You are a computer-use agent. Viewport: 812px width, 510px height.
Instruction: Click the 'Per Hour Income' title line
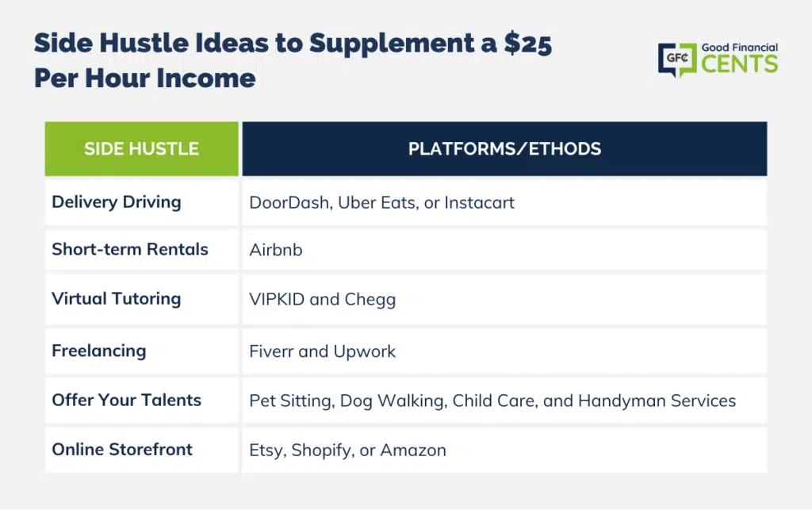145,79
